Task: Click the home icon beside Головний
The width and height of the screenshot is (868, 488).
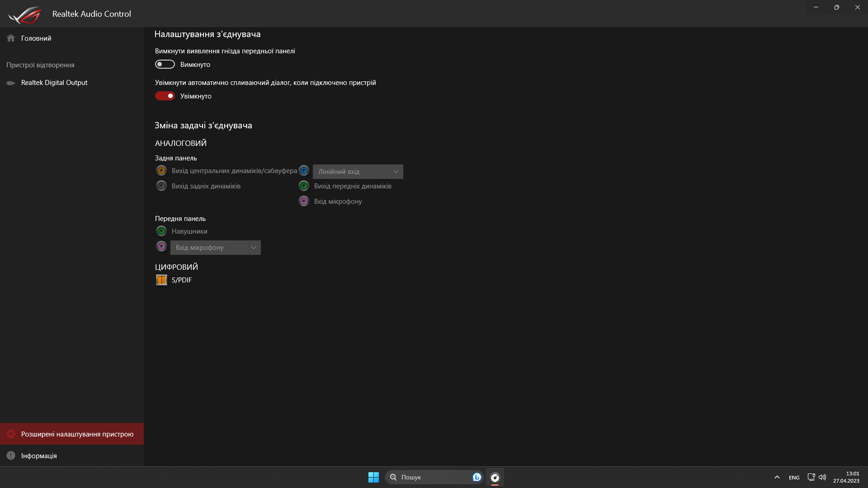Action: pos(11,38)
